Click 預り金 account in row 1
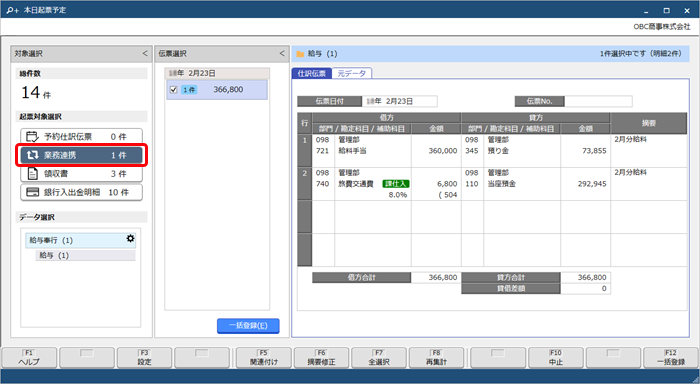The image size is (700, 384). (498, 151)
